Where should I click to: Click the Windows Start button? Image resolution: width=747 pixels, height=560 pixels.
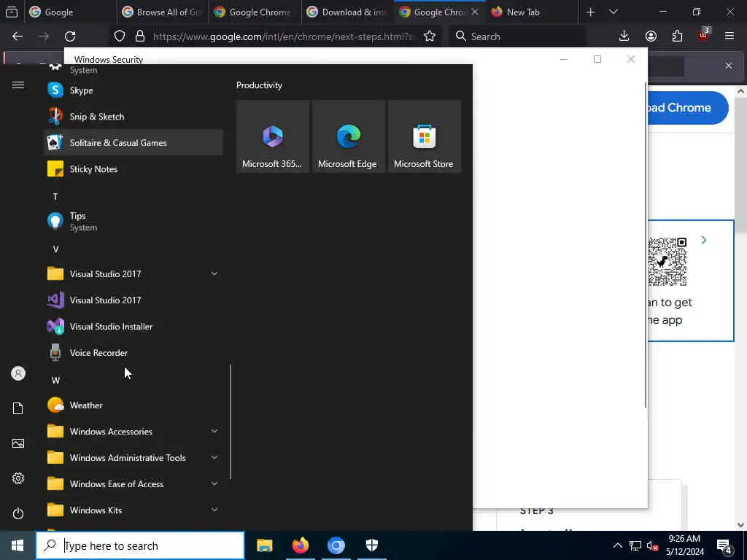coord(18,545)
